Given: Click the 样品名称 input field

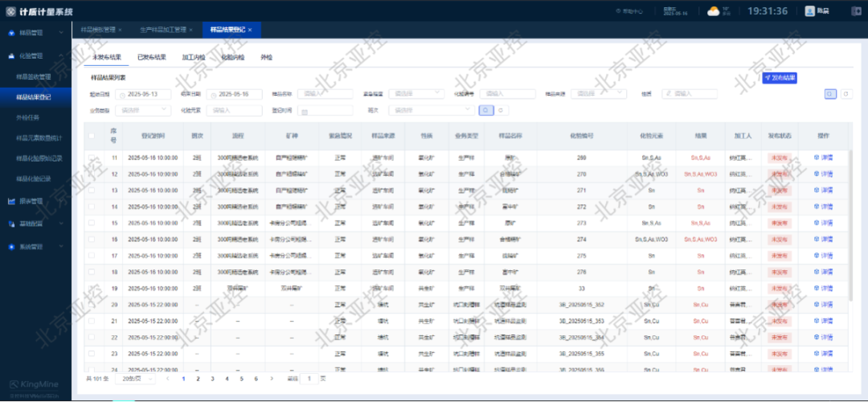Looking at the screenshot, I should click(325, 94).
